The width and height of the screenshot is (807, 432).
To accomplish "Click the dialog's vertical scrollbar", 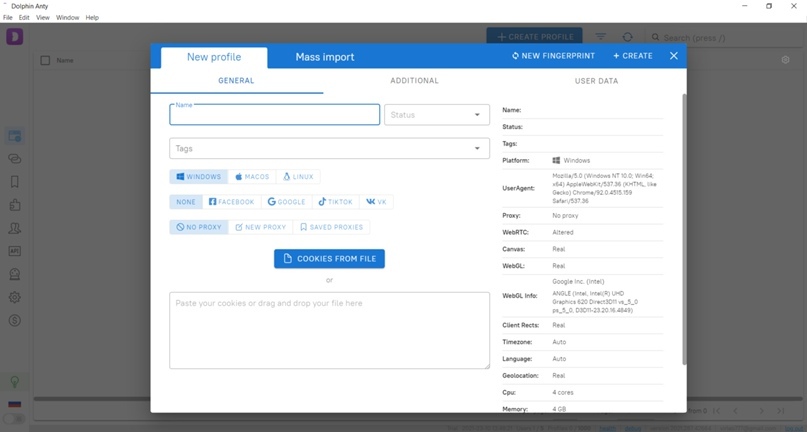I will click(x=684, y=229).
